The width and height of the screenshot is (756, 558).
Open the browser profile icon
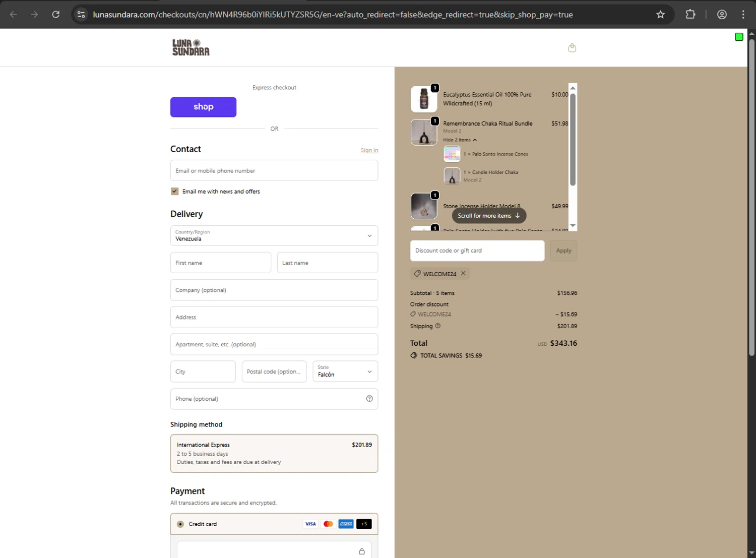722,15
